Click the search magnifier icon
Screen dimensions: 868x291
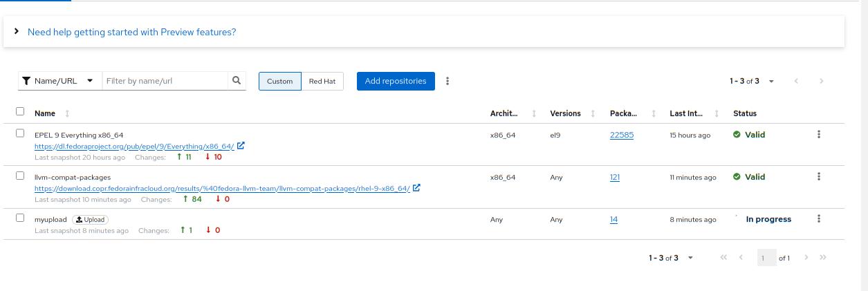(237, 81)
